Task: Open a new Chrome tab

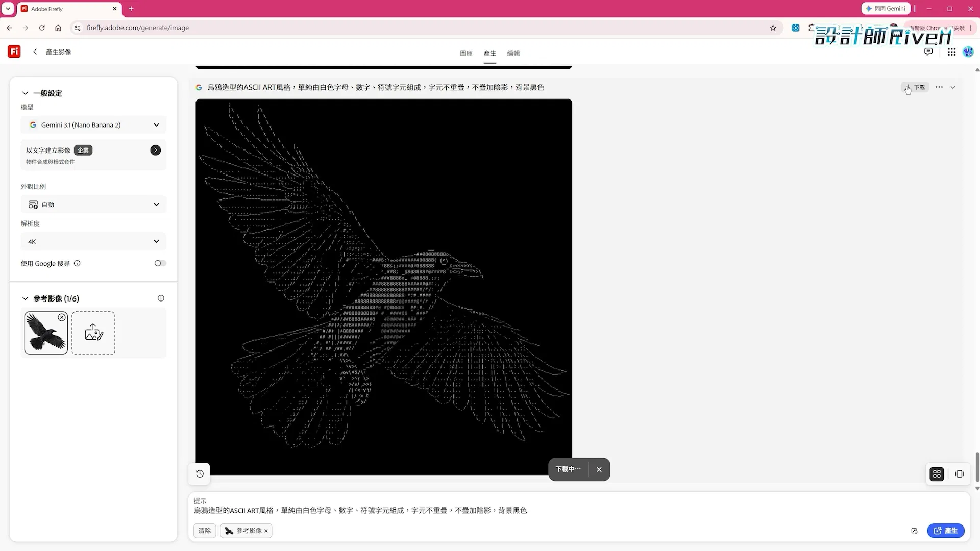Action: click(131, 9)
